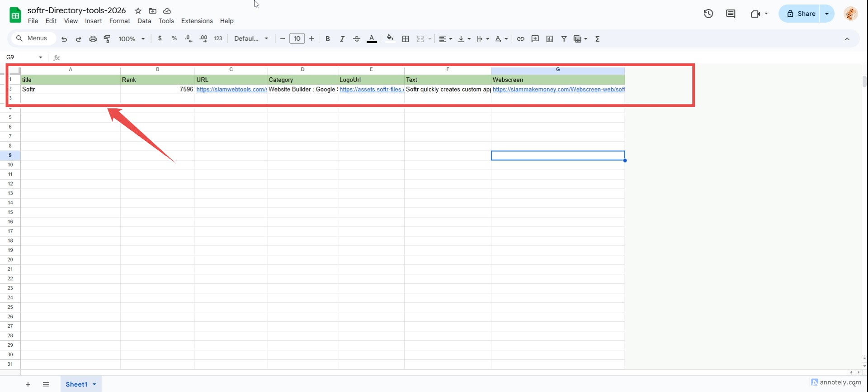Open the siamwebtools.com link in cell C2
Image resolution: width=868 pixels, height=392 pixels.
tap(231, 90)
